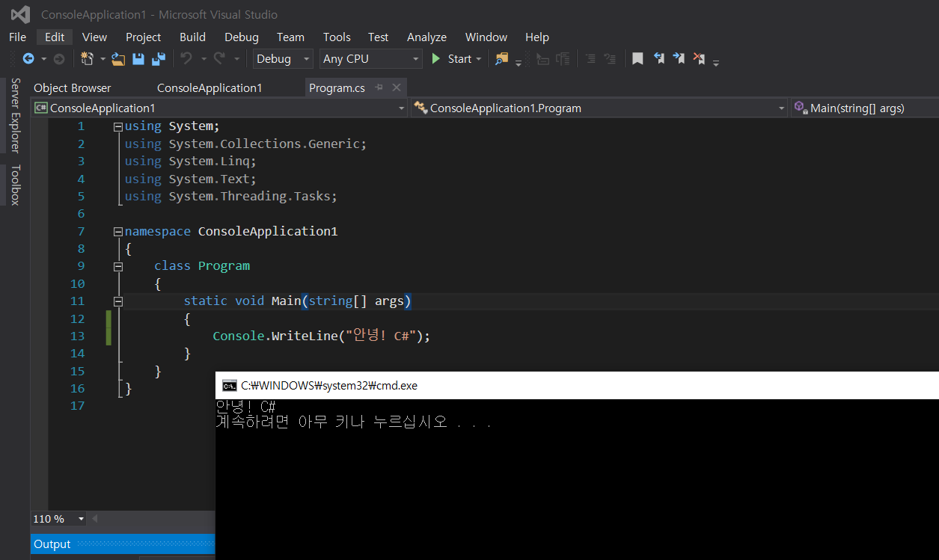Click the Save All icon
This screenshot has width=939, height=560.
[159, 58]
